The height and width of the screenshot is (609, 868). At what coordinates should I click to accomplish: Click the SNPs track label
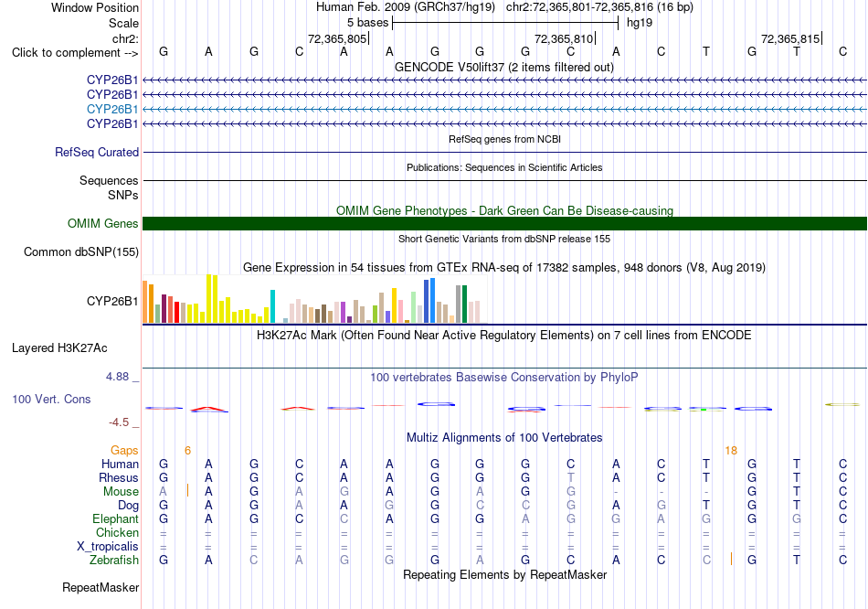(x=123, y=195)
